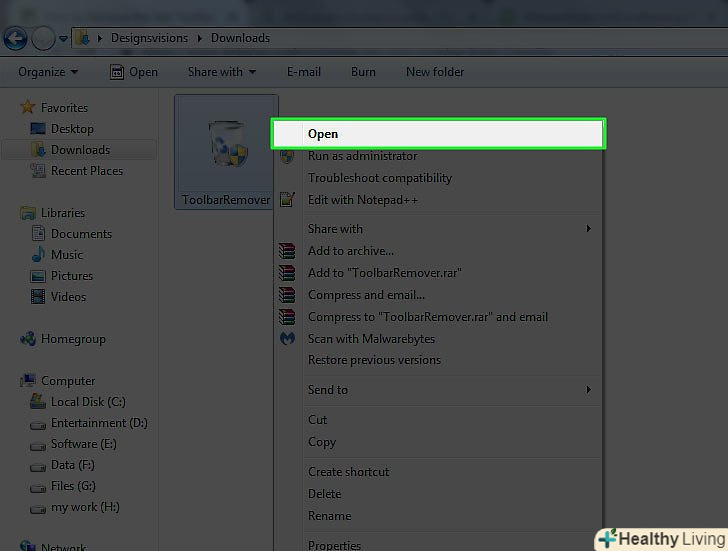Open the Music library
728x551 pixels.
pos(67,255)
